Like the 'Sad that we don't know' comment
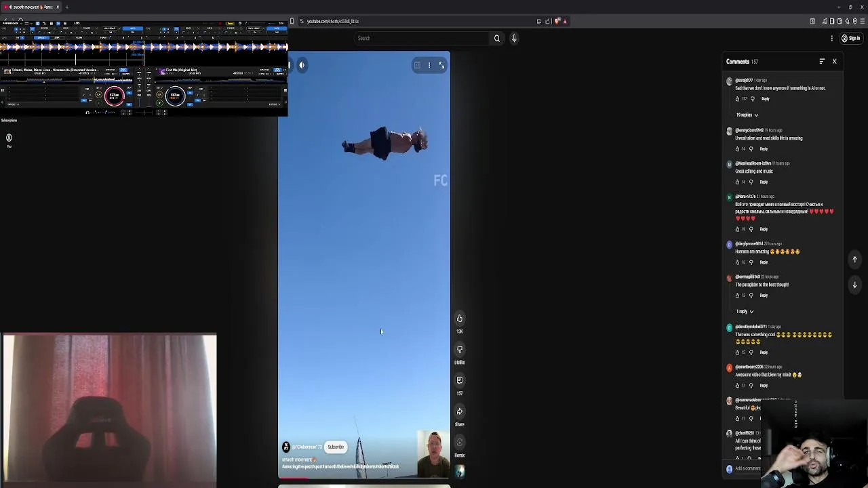The image size is (868, 488). [738, 99]
